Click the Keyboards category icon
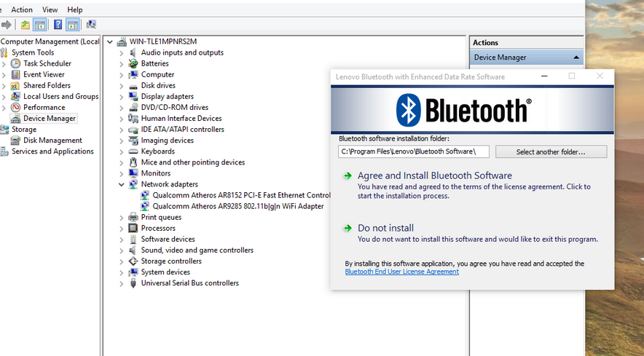 pos(133,151)
